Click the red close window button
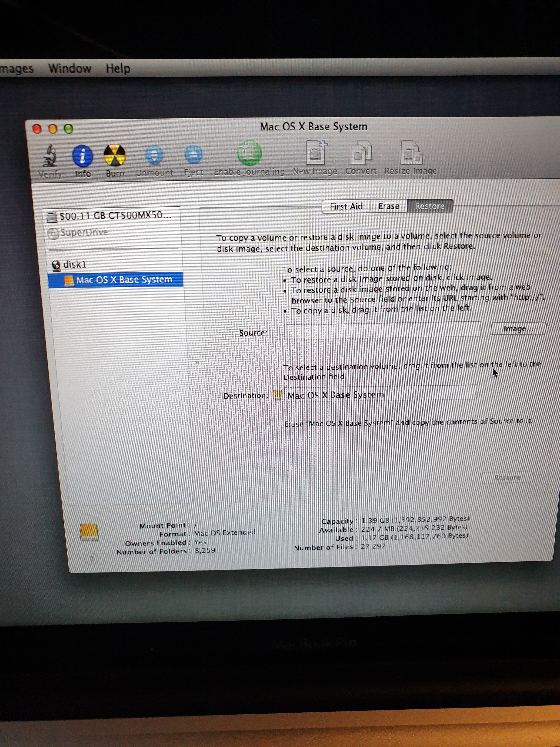 [37, 129]
